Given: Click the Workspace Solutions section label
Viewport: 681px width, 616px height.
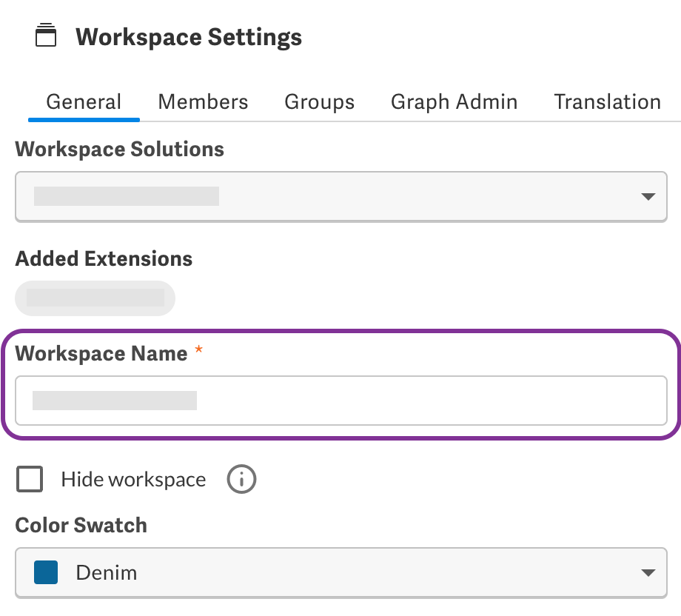Looking at the screenshot, I should pyautogui.click(x=120, y=150).
